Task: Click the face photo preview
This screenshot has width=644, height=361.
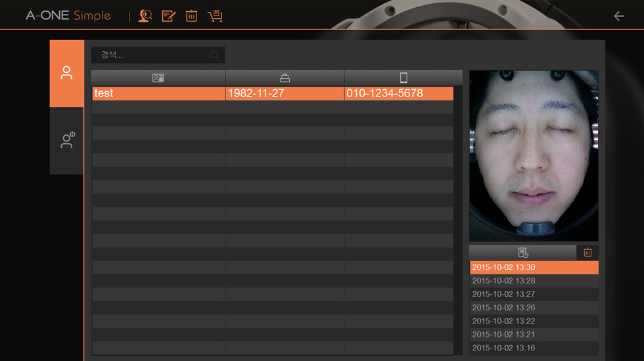Action: click(534, 156)
